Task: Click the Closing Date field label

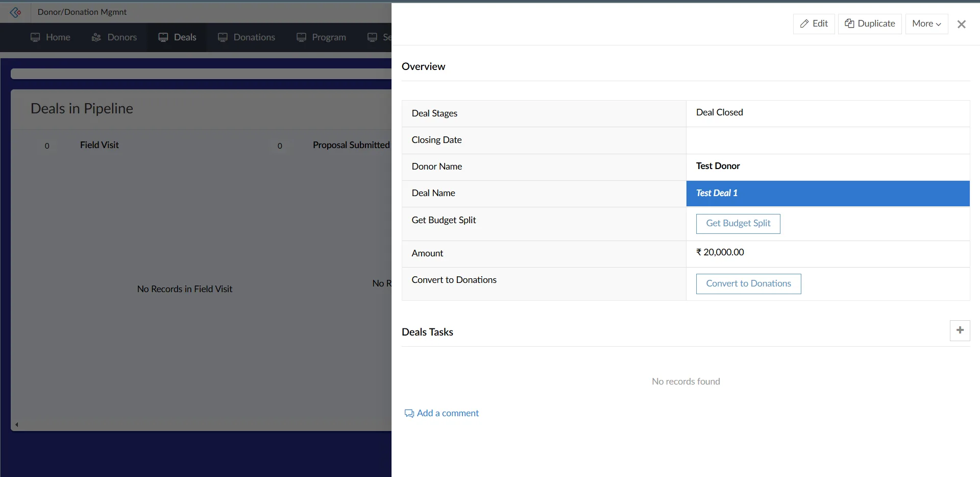Action: tap(436, 140)
